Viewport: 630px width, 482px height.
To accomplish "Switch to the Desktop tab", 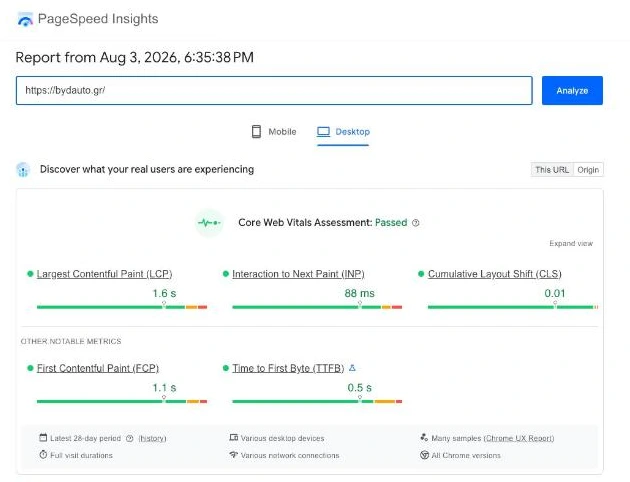I will [x=343, y=132].
